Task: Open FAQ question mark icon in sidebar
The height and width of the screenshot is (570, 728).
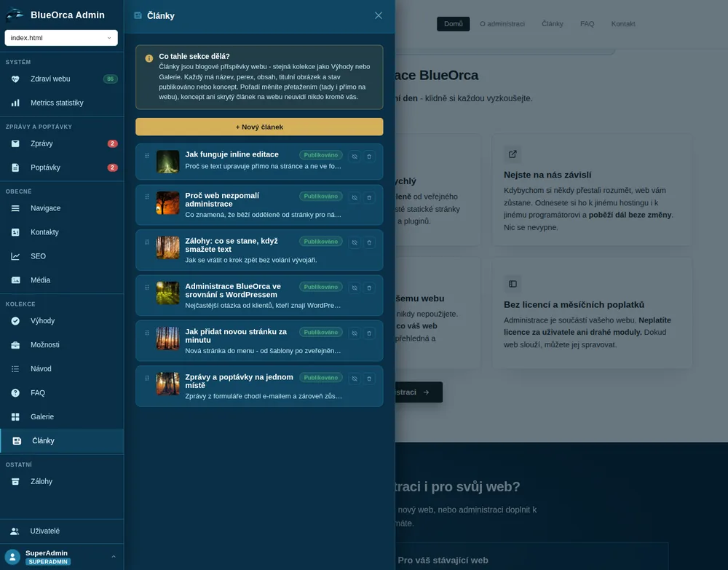Action: point(15,392)
